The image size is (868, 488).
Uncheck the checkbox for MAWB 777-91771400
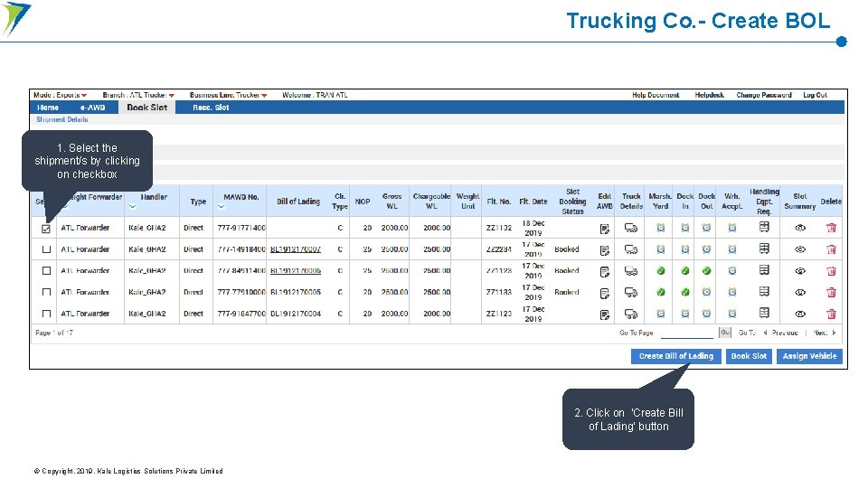46,229
